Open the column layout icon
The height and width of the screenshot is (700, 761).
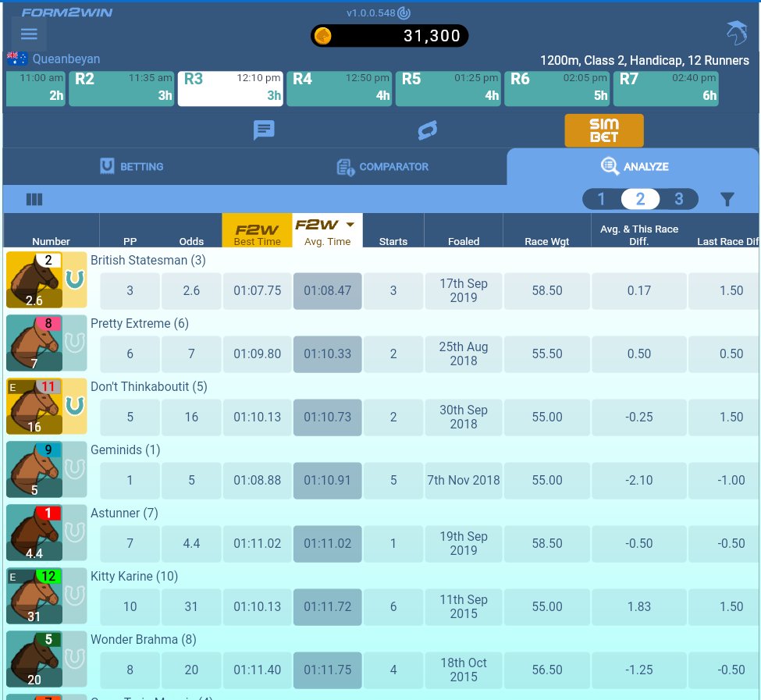[34, 199]
